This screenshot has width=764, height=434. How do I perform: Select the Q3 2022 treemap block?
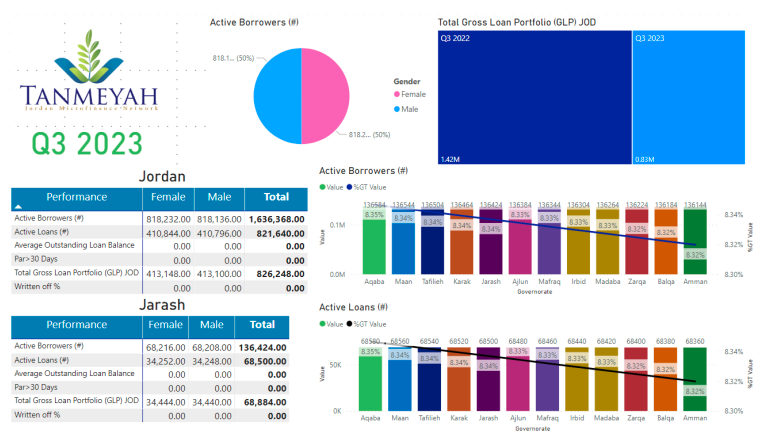(x=535, y=97)
